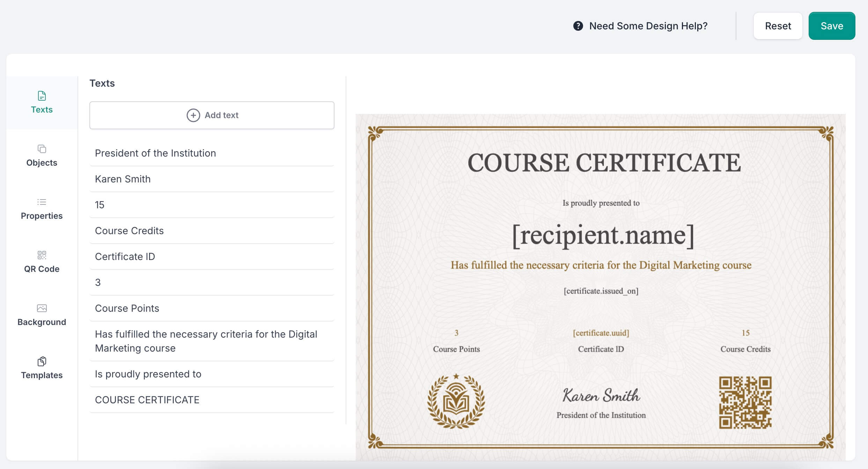Click 'President of the Institution' on certificate
This screenshot has height=469, width=868.
click(601, 415)
